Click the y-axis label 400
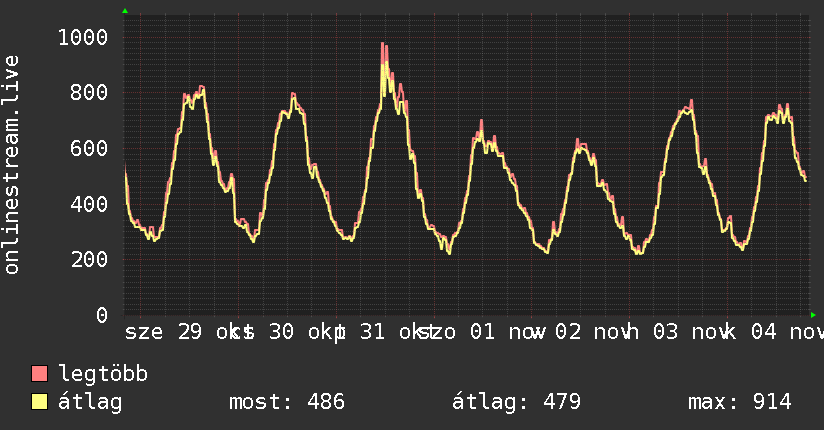824x430 pixels. tap(89, 204)
